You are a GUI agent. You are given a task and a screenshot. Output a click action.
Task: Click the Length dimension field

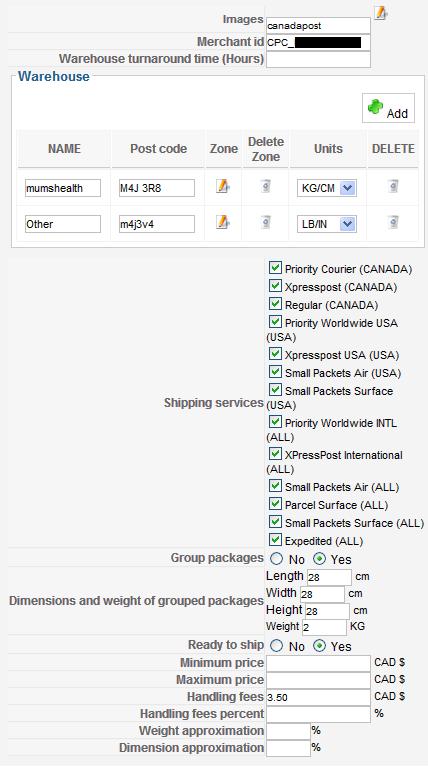click(329, 577)
